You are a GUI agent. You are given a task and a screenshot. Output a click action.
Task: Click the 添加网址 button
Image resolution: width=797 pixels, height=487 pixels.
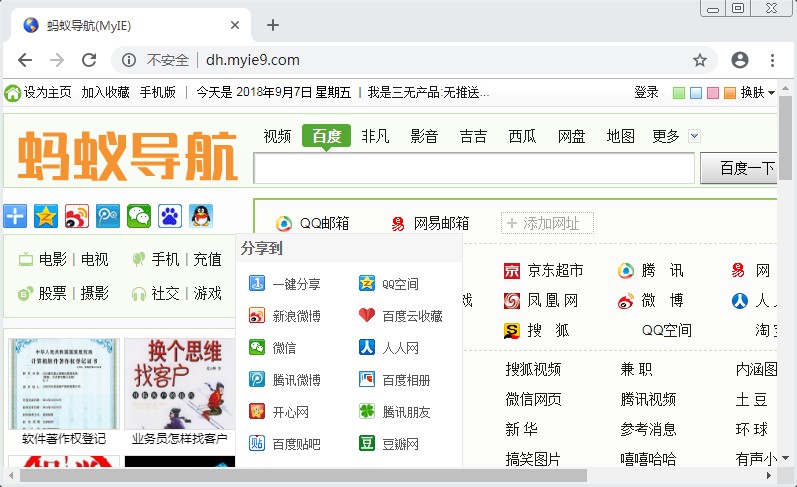point(547,223)
